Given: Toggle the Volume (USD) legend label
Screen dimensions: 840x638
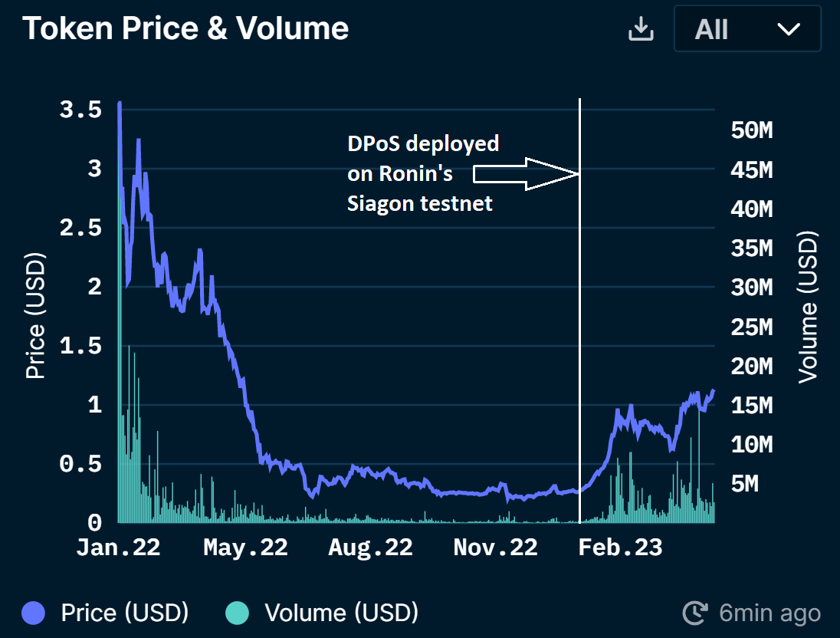Looking at the screenshot, I should coord(341,613).
